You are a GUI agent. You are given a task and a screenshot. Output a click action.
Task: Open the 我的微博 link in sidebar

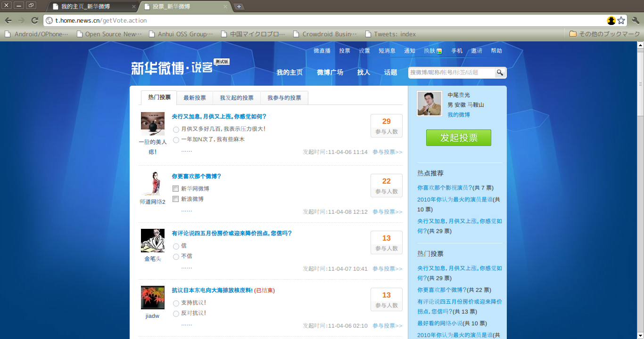(x=459, y=115)
